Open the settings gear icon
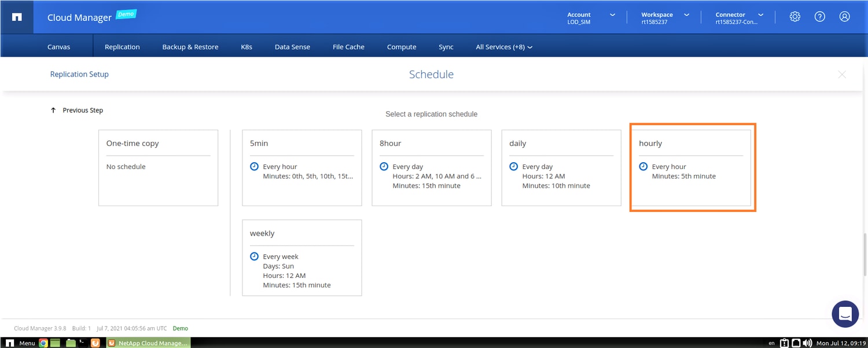868x348 pixels. pos(795,17)
